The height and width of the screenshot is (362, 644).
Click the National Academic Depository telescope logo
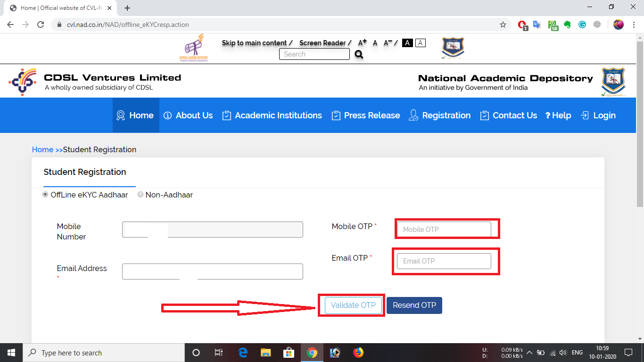coord(194,48)
